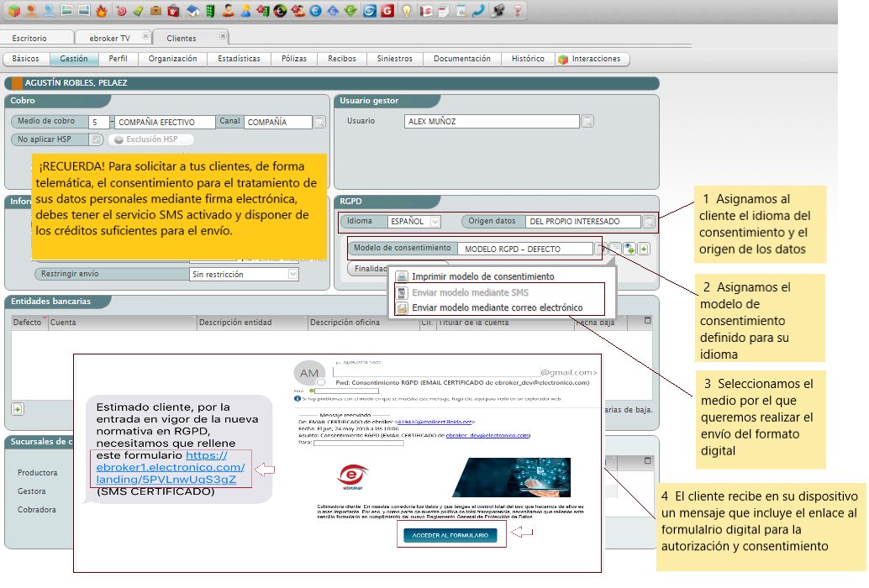Screen dimensions: 869x588
Task: Open the Siniestros tab
Action: 395,59
